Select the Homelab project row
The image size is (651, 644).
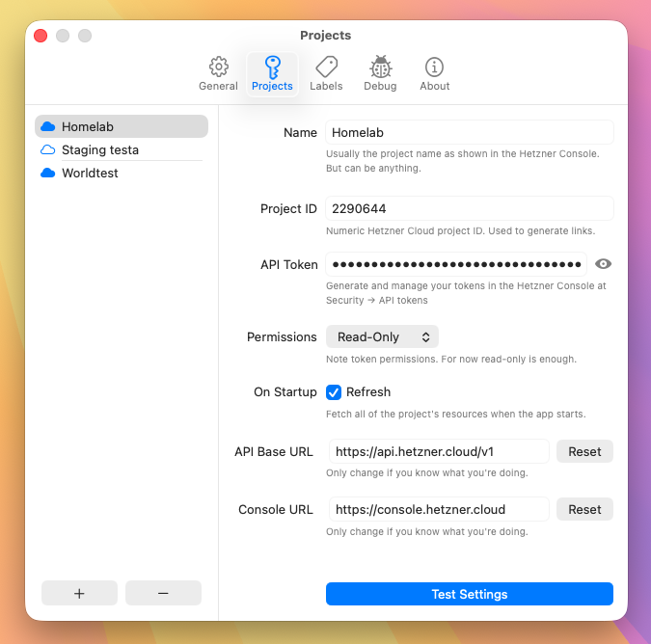tap(122, 126)
